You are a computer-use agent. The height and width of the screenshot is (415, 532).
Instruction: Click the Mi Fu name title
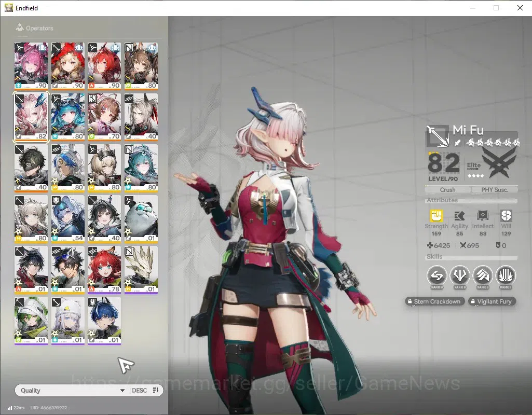click(468, 130)
